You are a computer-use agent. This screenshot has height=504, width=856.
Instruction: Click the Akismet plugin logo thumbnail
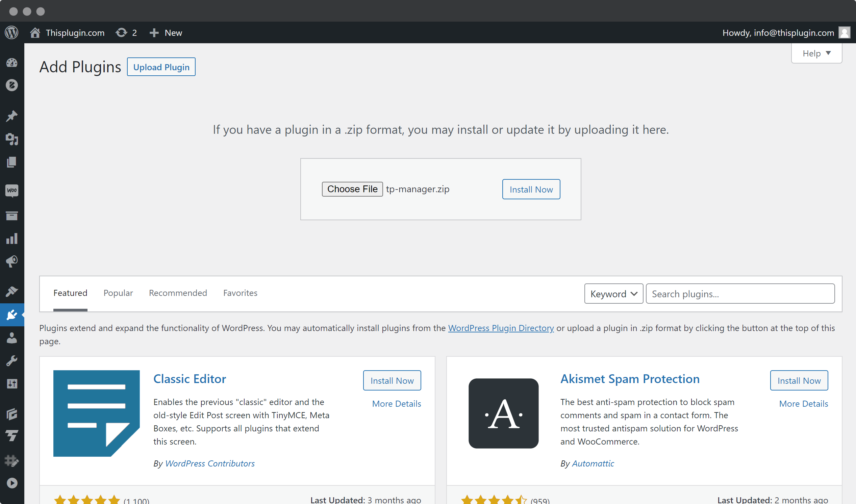pyautogui.click(x=503, y=413)
